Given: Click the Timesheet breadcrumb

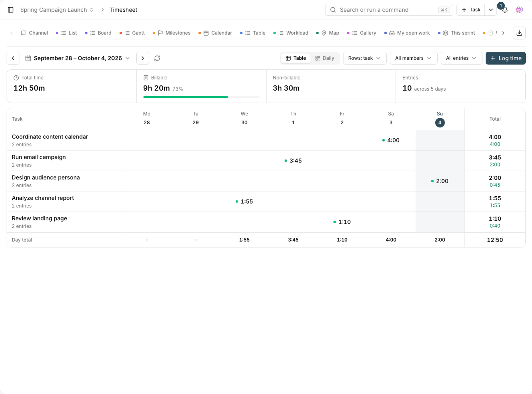Looking at the screenshot, I should tap(123, 10).
